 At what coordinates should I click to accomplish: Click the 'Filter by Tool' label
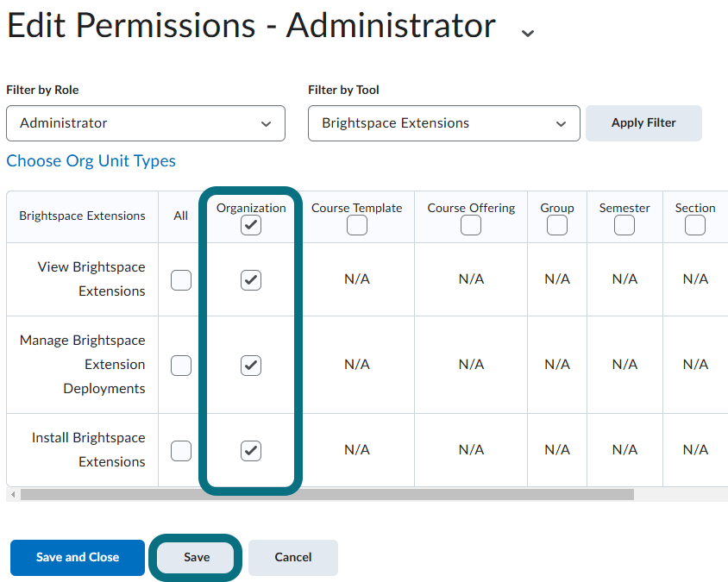(x=343, y=90)
